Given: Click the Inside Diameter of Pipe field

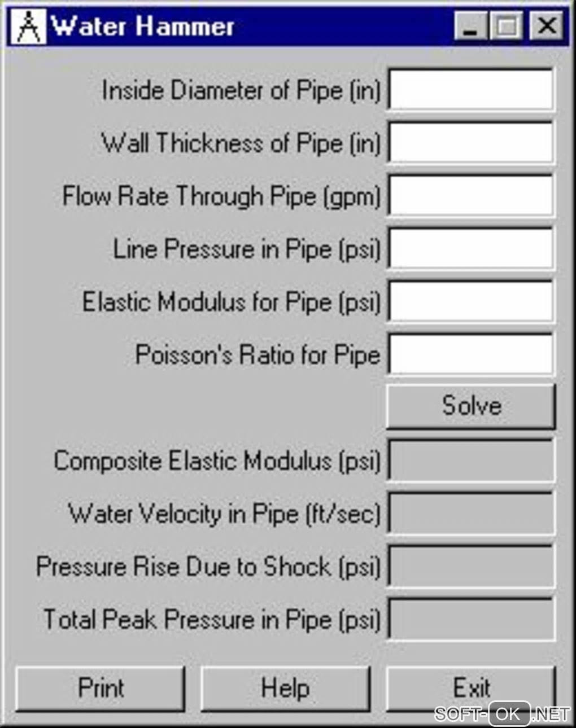Looking at the screenshot, I should point(471,90).
